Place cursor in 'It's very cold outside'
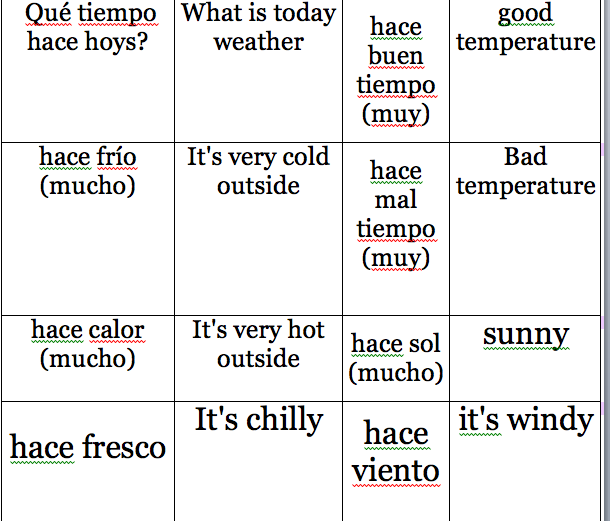The height and width of the screenshot is (521, 610). click(x=258, y=171)
